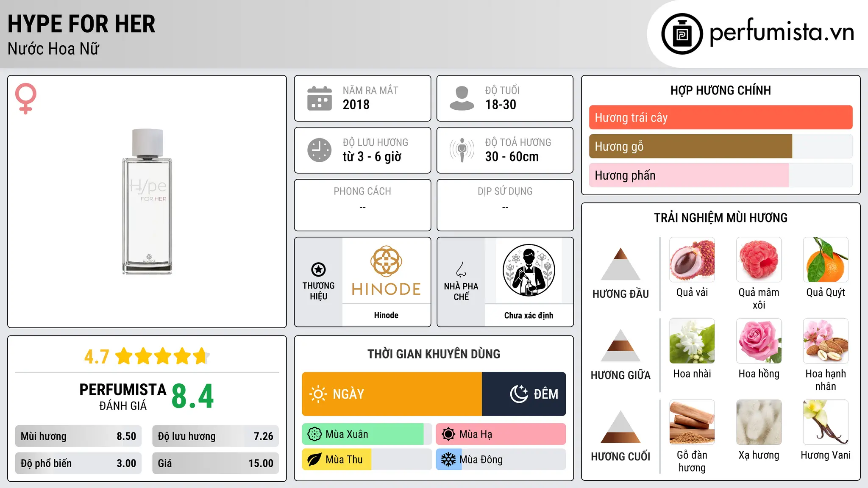Click the base-note pyramid icon above Hương cuối
This screenshot has width=868, height=488.
tap(620, 427)
